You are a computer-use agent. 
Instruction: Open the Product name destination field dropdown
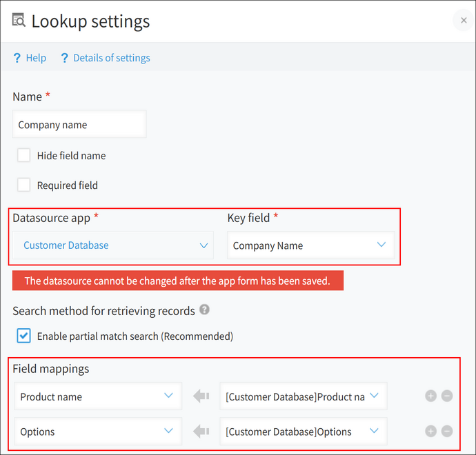click(x=97, y=396)
